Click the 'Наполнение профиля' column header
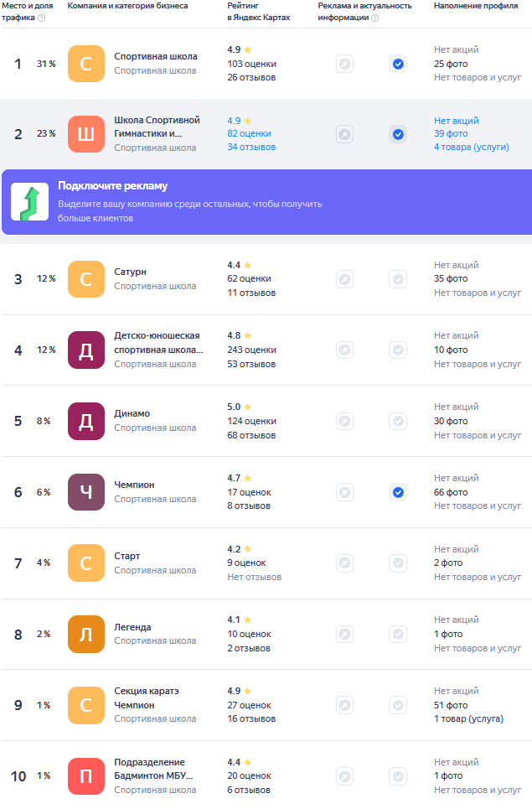Screen dimensions: 532x809 tap(476, 6)
